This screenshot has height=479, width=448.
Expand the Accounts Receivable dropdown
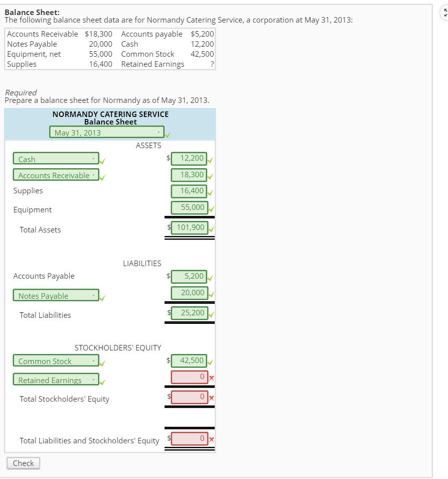tap(56, 175)
